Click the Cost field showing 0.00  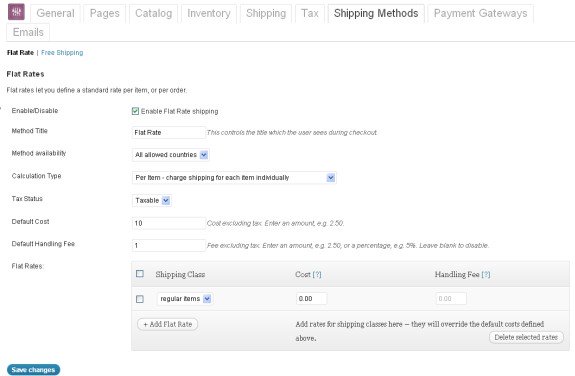311,299
